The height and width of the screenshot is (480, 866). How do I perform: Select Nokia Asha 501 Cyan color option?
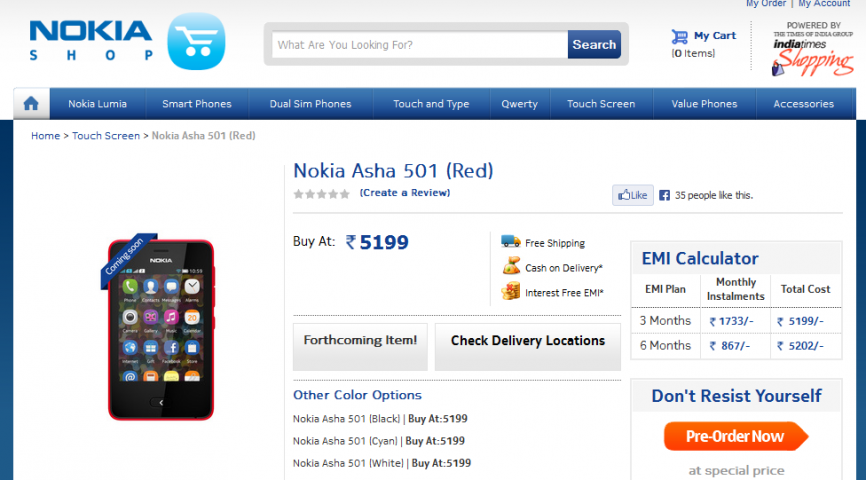pos(342,441)
